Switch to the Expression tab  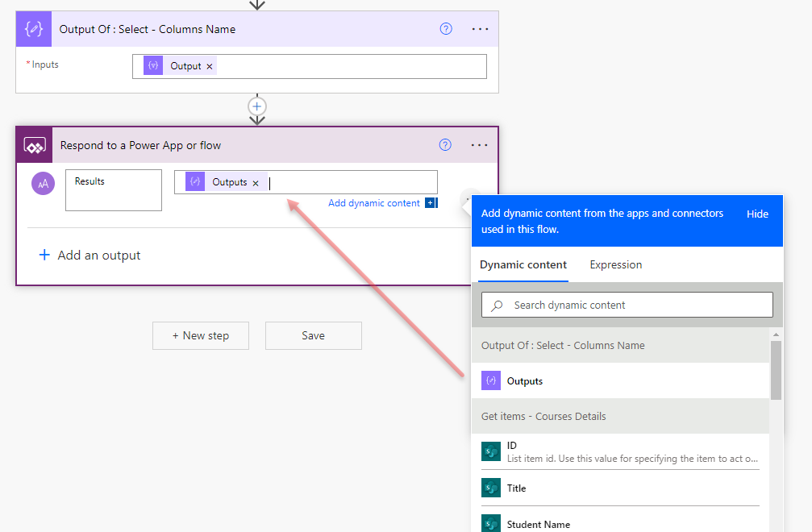tap(615, 264)
